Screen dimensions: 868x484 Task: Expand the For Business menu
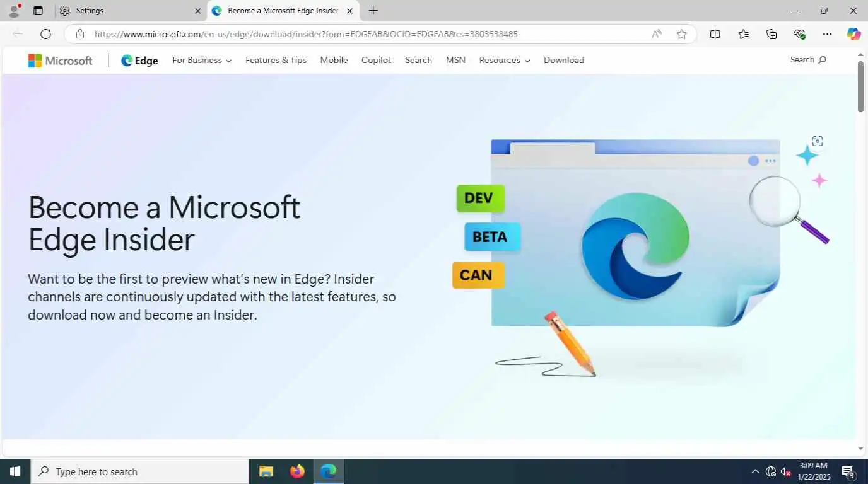tap(202, 60)
